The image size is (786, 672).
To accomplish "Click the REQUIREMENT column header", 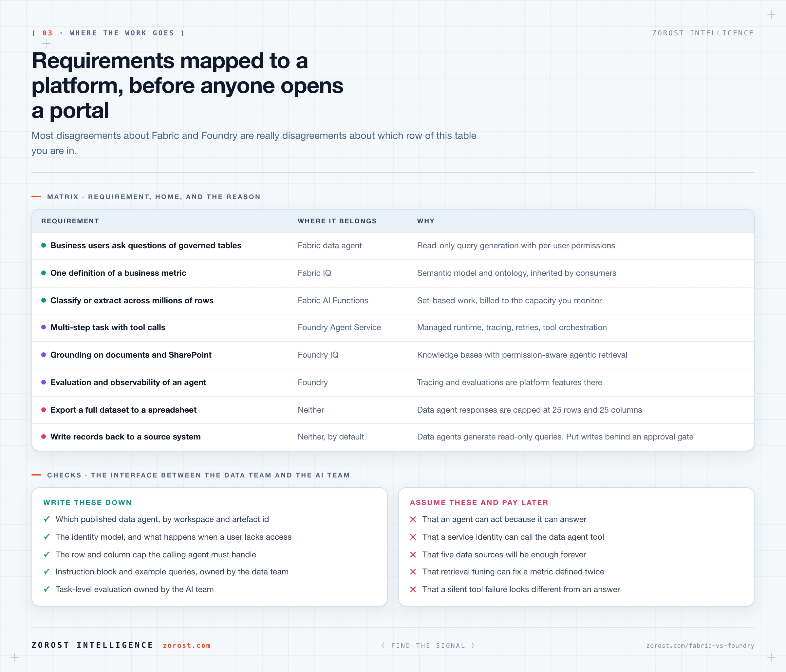I will pos(70,221).
